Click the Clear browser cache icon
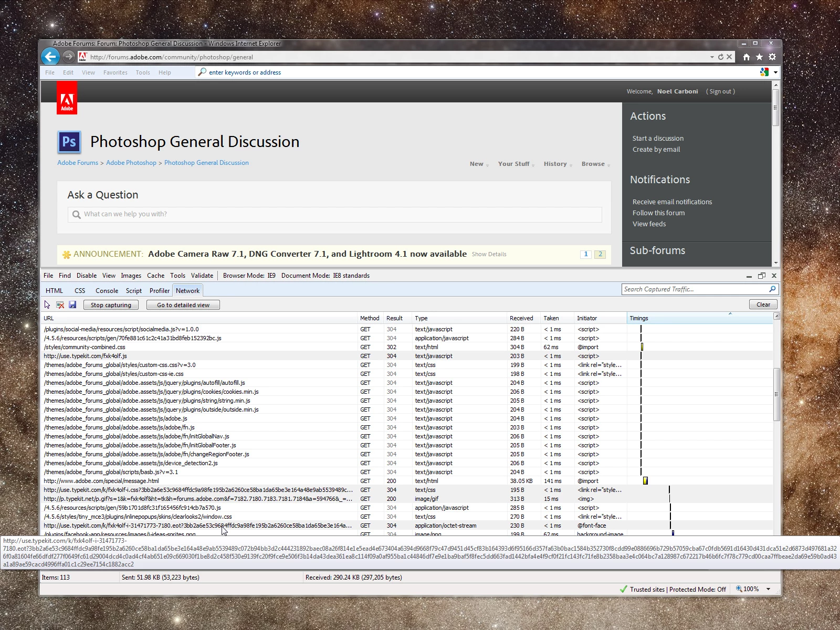This screenshot has width=840, height=630. [x=60, y=304]
